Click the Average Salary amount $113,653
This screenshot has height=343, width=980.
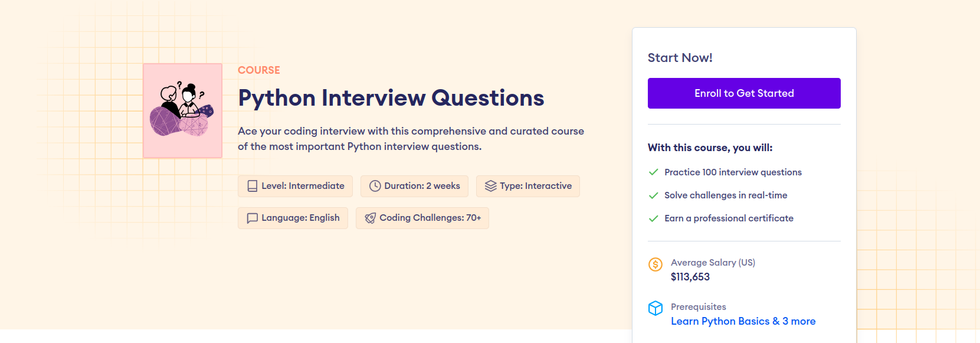point(690,276)
